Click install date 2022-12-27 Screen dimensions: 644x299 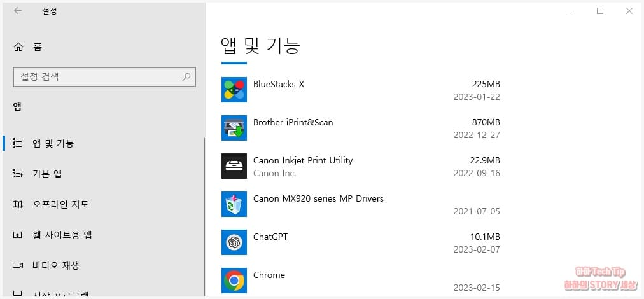coord(477,135)
